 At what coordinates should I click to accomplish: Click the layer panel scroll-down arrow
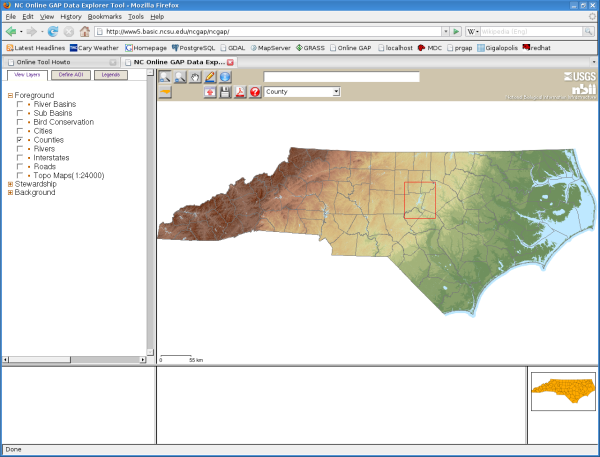tap(150, 352)
